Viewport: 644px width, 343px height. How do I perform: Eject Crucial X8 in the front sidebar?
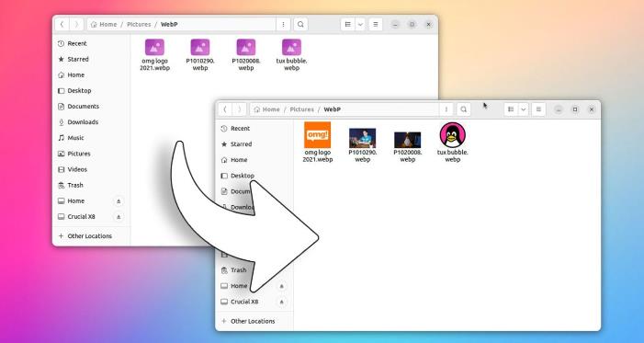[282, 302]
